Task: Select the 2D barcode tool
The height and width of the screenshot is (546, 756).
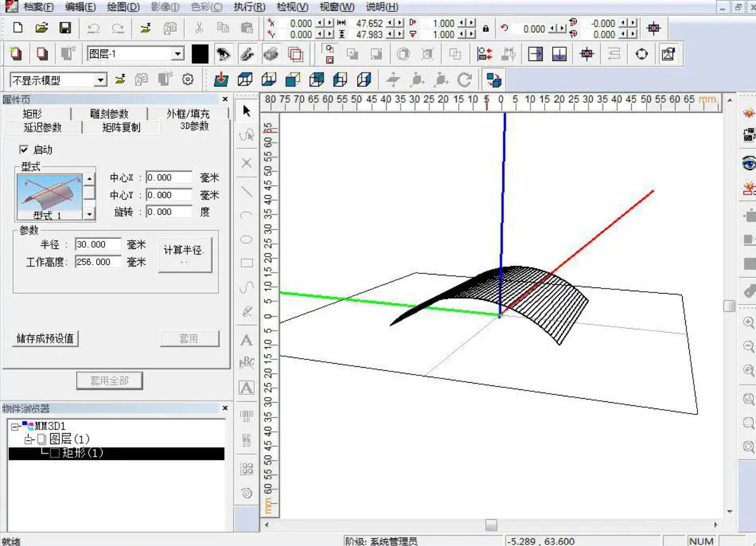Action: point(246,440)
